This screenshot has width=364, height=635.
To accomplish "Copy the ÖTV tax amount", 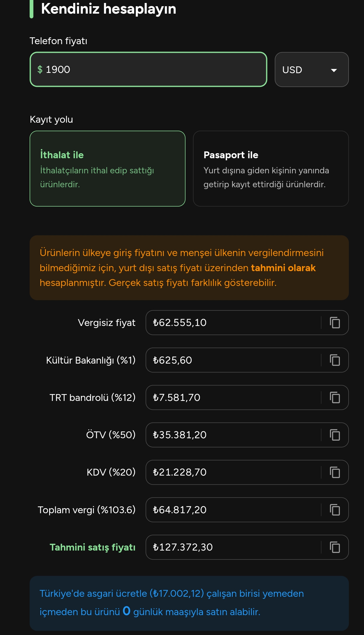I will click(x=335, y=435).
